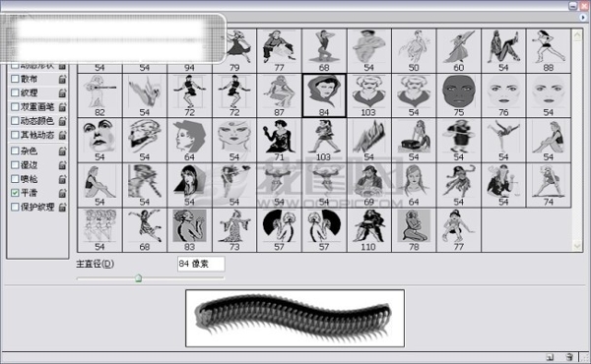Enable the 散布 checkbox

coord(15,79)
